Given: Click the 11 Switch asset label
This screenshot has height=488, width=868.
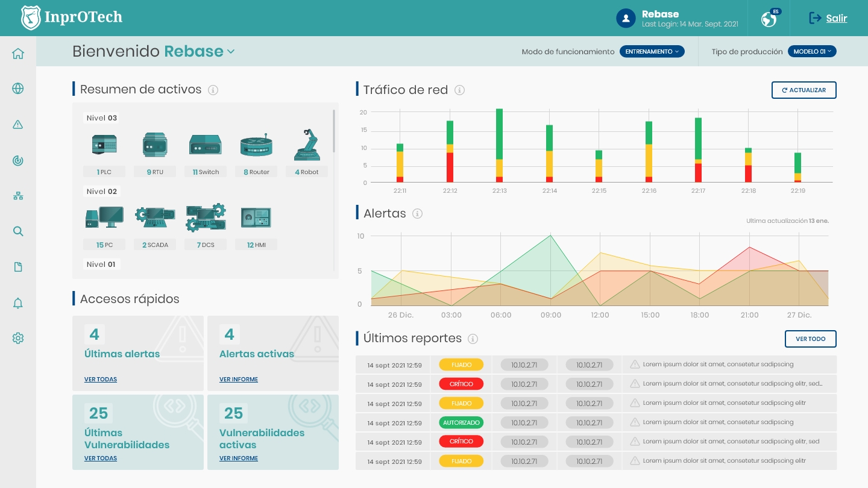Looking at the screenshot, I should click(206, 172).
